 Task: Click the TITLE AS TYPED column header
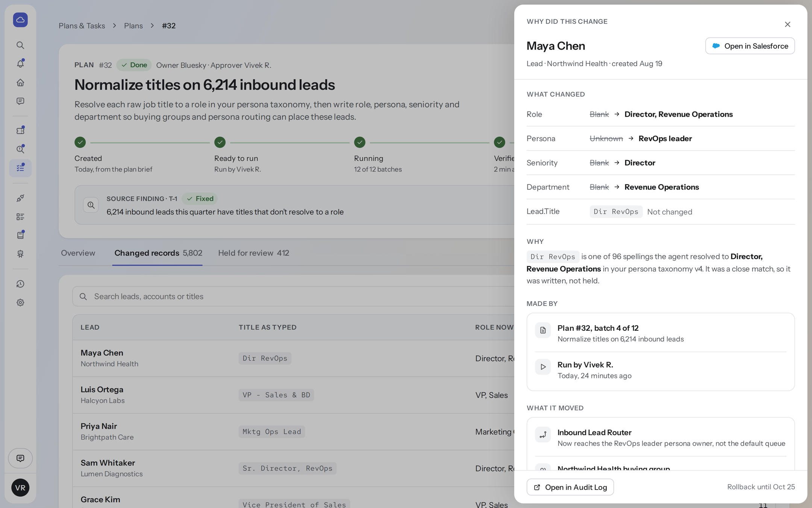[268, 327]
